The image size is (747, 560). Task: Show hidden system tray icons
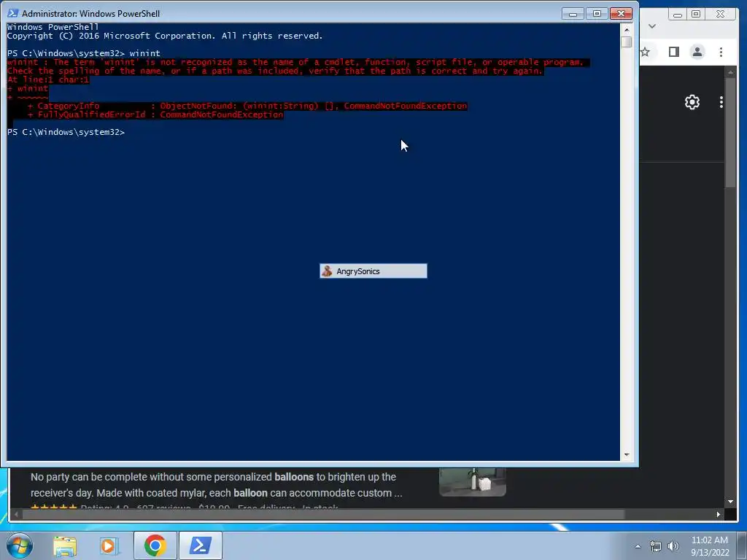[638, 546]
